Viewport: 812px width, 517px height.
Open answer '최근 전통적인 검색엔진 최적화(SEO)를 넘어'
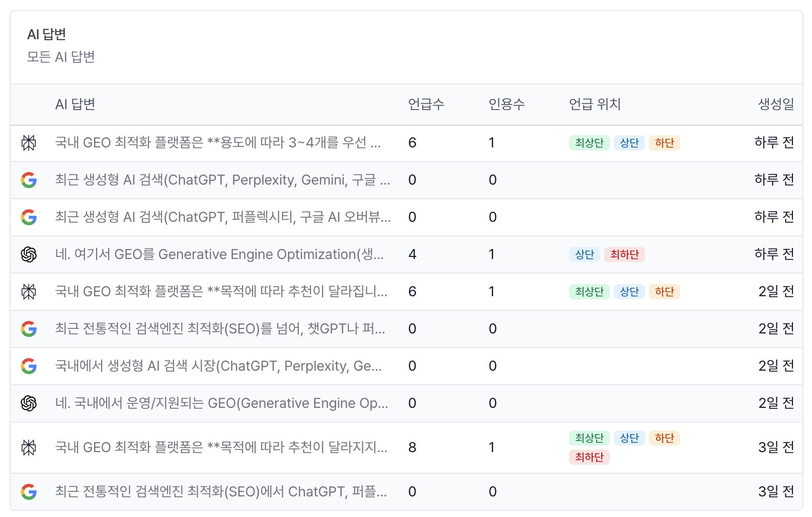220,329
